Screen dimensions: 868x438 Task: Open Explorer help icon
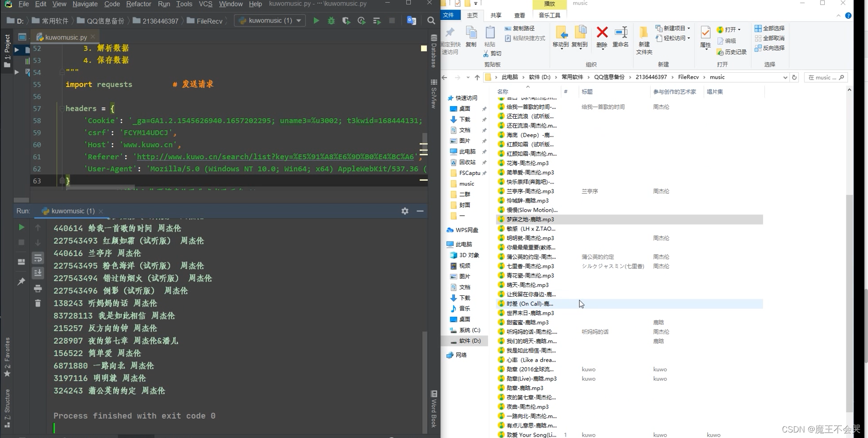[x=848, y=16]
